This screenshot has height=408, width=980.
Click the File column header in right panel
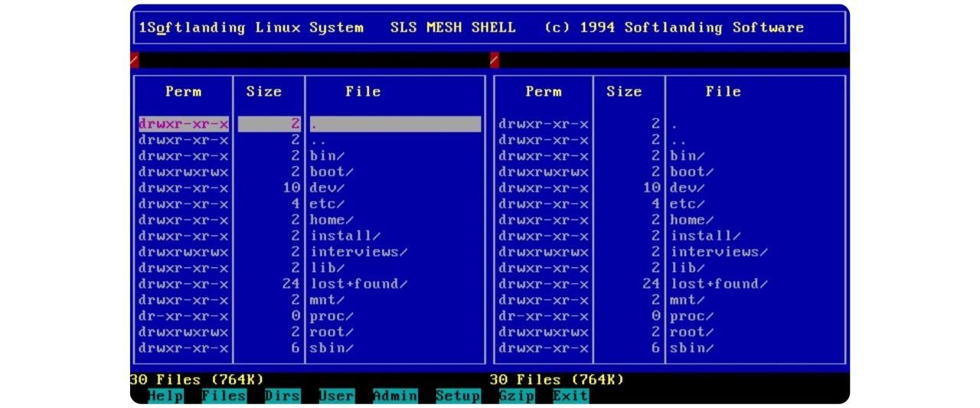pos(724,92)
